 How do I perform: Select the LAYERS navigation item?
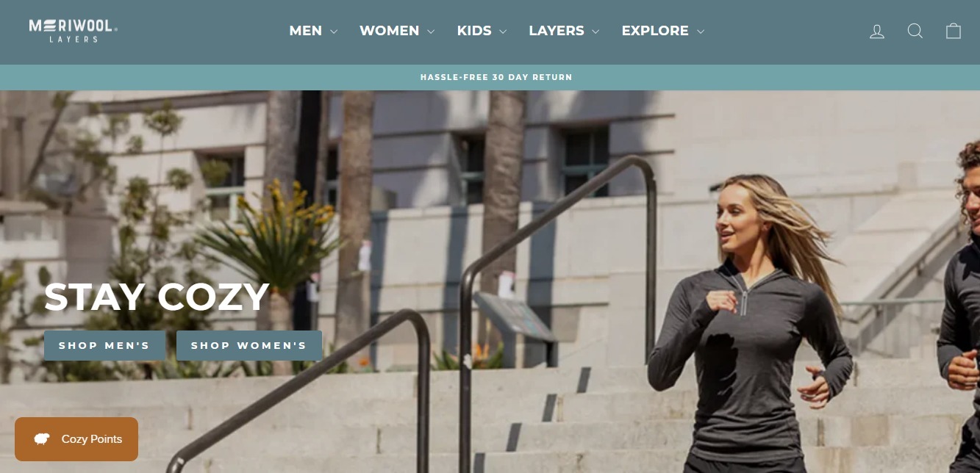click(557, 31)
